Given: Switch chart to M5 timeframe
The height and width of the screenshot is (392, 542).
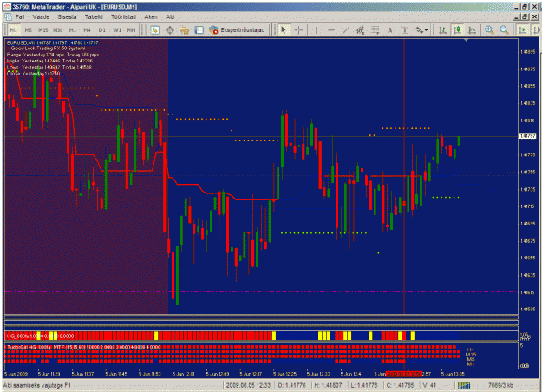Looking at the screenshot, I should click(28, 30).
